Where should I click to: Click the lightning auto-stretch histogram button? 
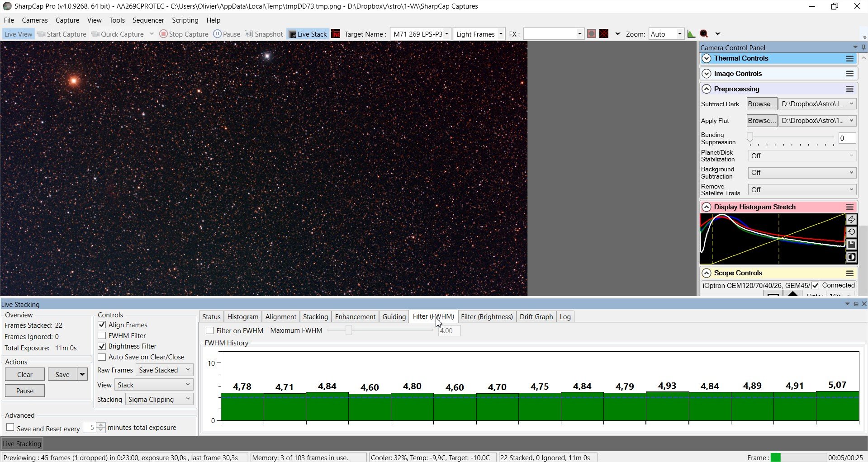point(851,220)
